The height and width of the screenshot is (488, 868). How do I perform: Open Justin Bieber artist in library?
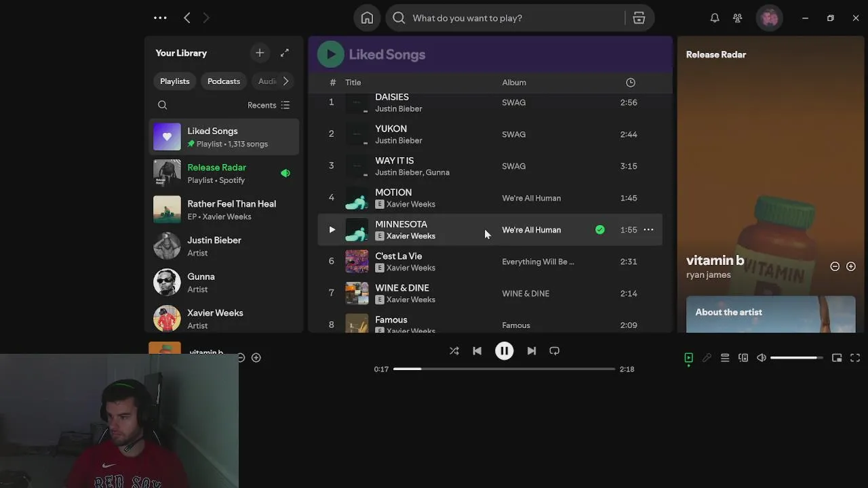[224, 246]
